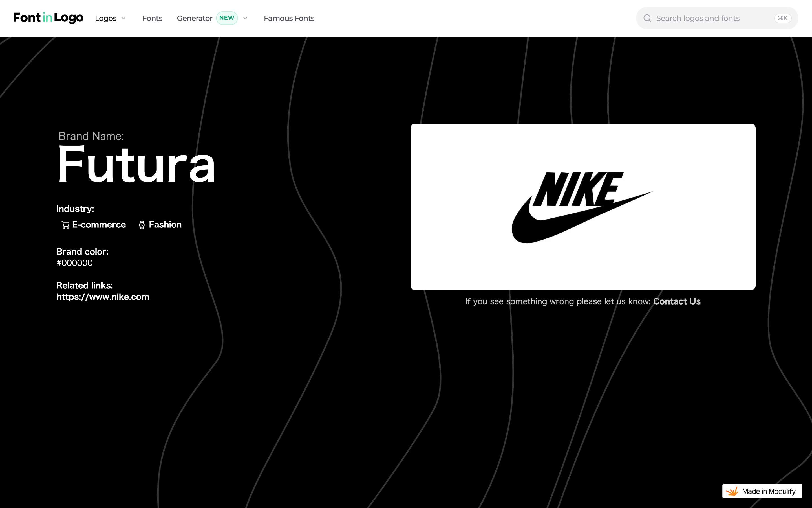This screenshot has height=508, width=812.
Task: Open the FontinLogo home logo
Action: pos(48,18)
